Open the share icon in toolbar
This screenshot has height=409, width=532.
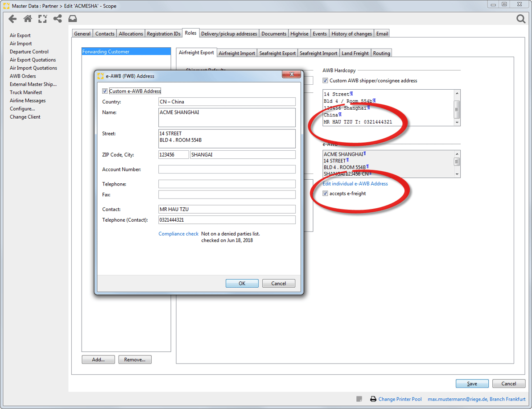point(58,19)
